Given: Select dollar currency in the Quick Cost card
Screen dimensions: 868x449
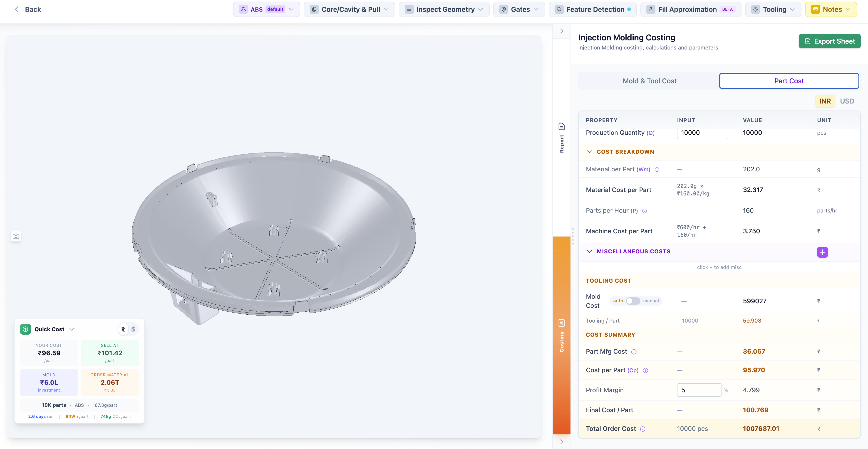Looking at the screenshot, I should [x=134, y=329].
